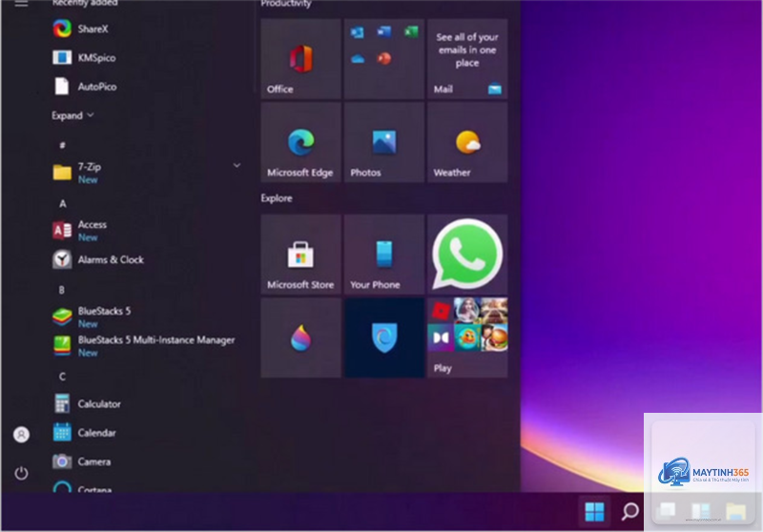Open ShareX from the recently added list
This screenshot has height=532, width=763.
pyautogui.click(x=81, y=29)
